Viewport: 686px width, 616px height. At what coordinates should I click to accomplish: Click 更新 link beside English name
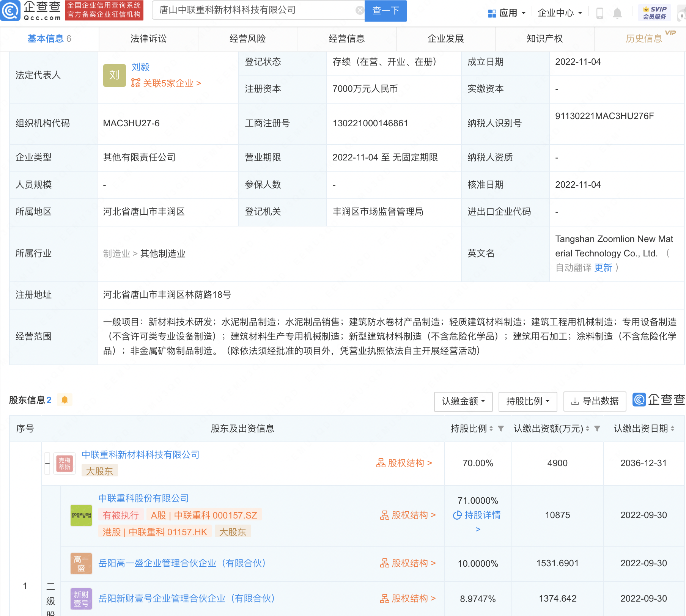603,268
